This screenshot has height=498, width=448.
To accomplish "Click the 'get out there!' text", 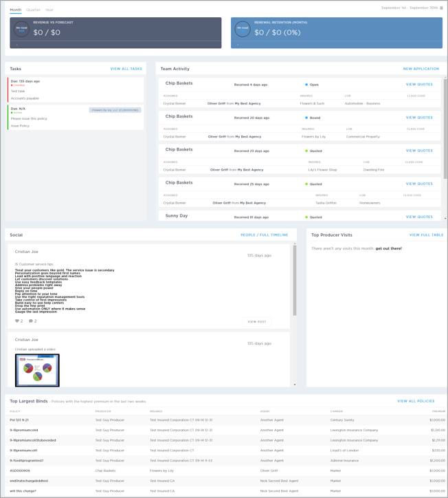I will (389, 248).
